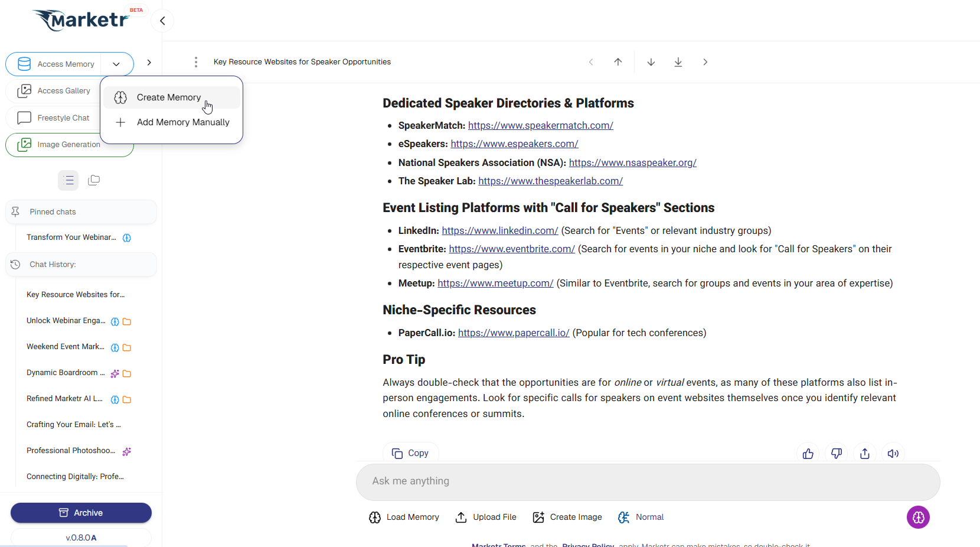Click Create Image below the input
Screen dimensions: 980x547
567,517
